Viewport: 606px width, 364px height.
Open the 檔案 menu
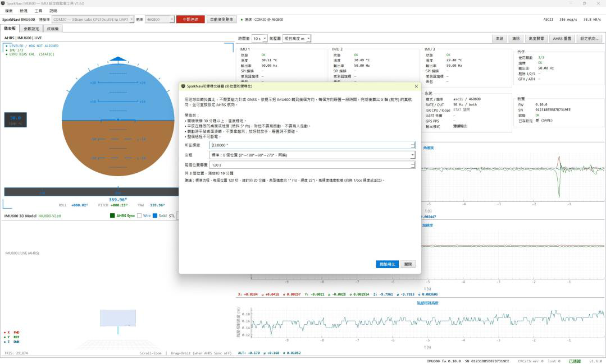click(9, 11)
